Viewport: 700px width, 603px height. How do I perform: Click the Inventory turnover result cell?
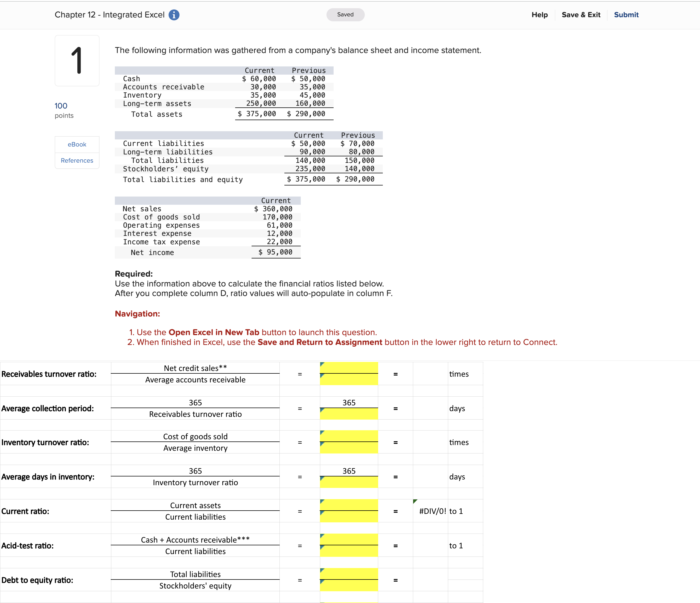point(430,442)
